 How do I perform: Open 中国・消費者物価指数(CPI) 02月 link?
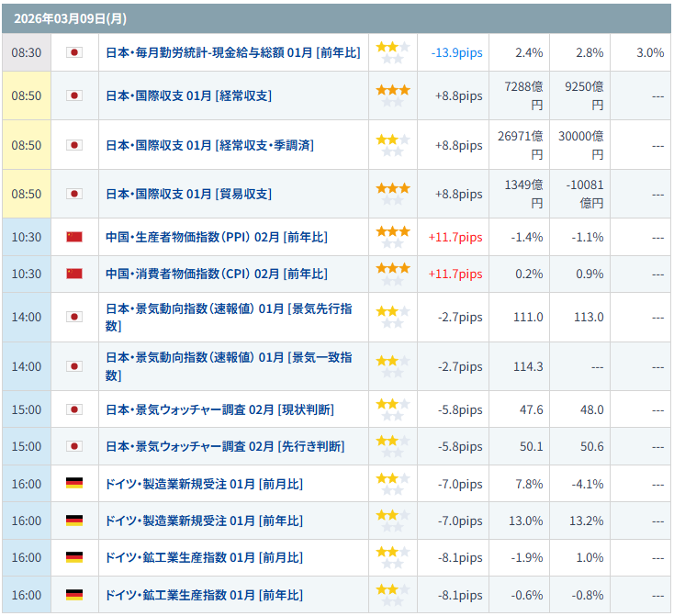pyautogui.click(x=216, y=274)
